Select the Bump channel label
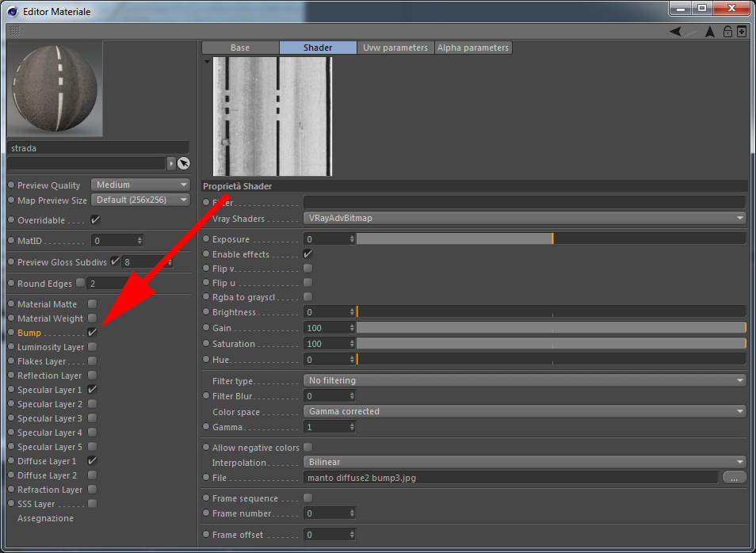The width and height of the screenshot is (756, 553). (x=29, y=333)
